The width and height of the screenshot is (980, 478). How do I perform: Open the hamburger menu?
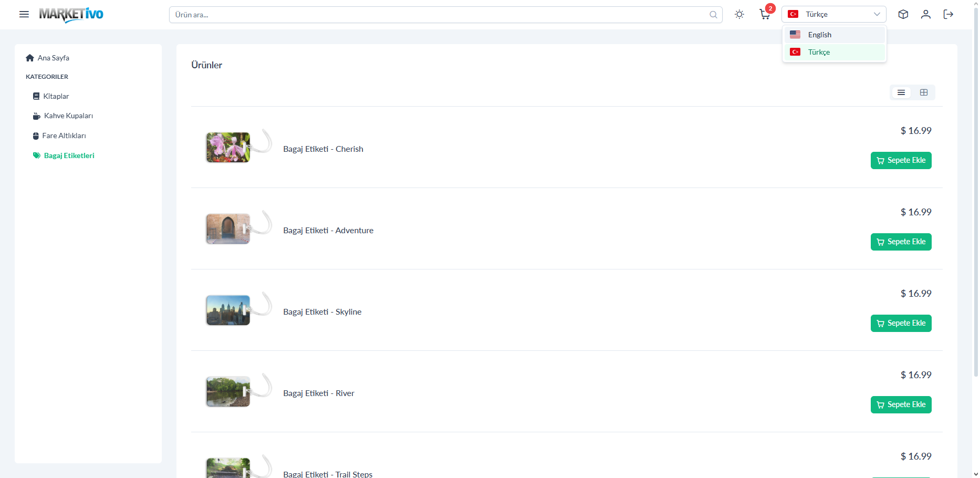click(x=24, y=14)
